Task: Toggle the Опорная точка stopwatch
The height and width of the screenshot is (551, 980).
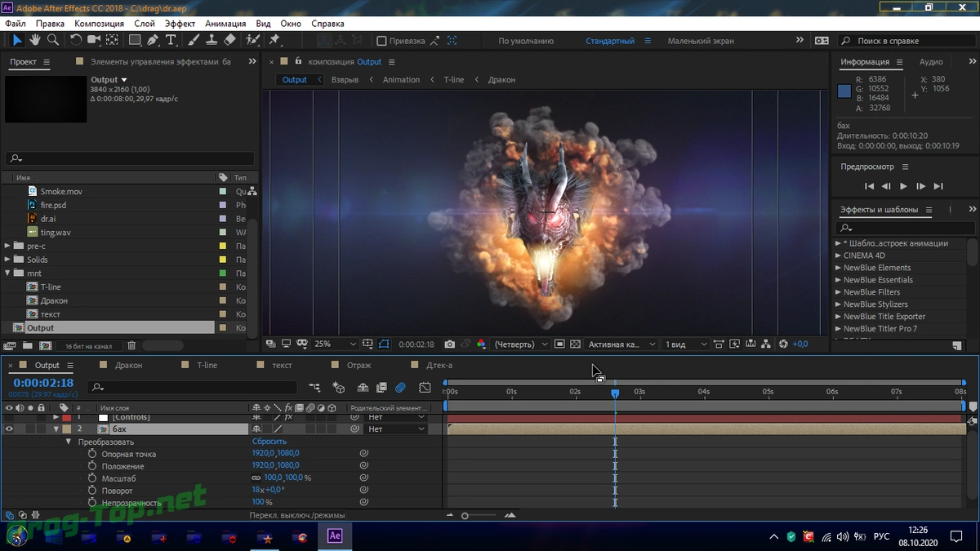Action: coord(92,454)
